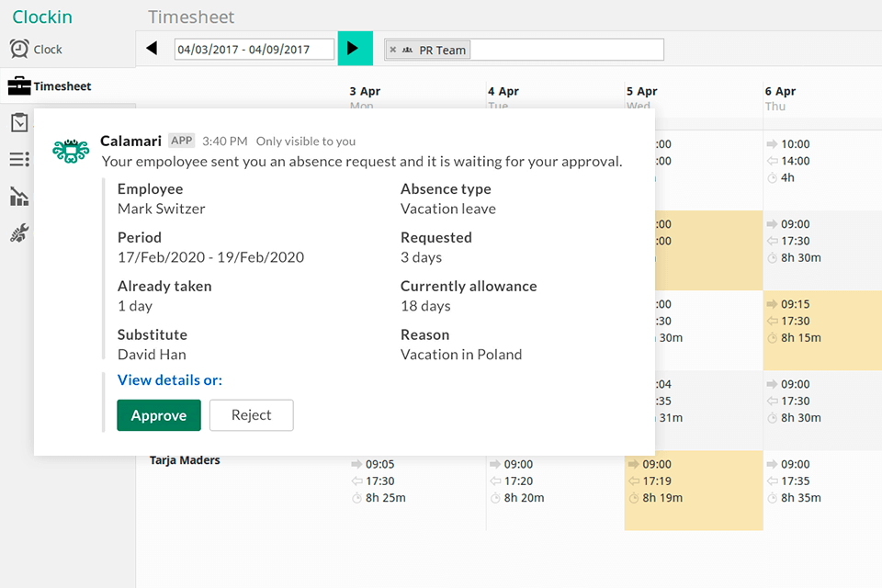Viewport: 882px width, 588px height.
Task: Click the period 17/Feb/2020 - 19/Feb/2020
Action: (211, 257)
